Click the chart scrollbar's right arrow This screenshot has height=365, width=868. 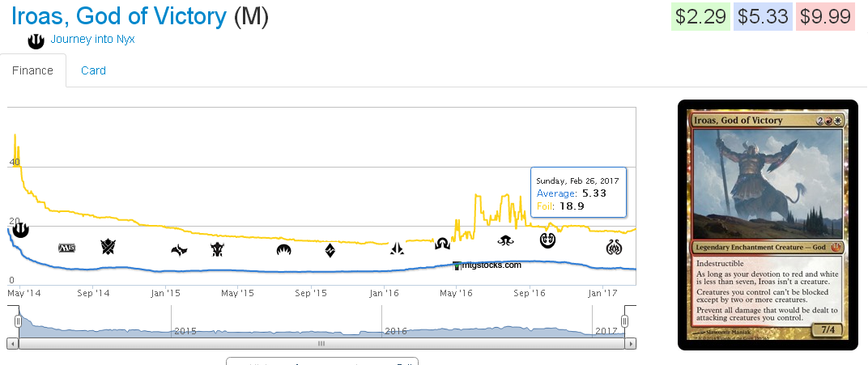click(630, 343)
